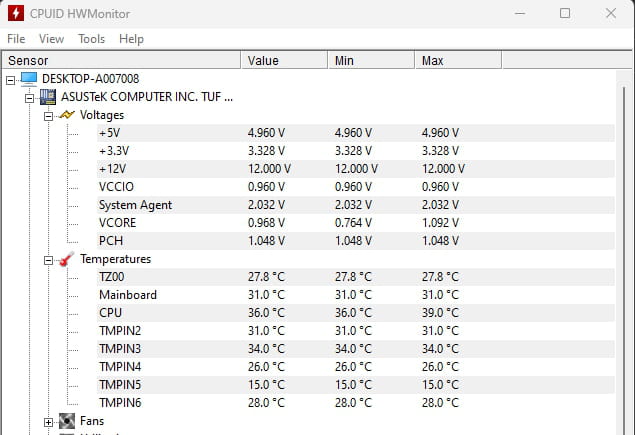This screenshot has height=435, width=635.
Task: Click the Sensor column header
Action: tap(121, 61)
